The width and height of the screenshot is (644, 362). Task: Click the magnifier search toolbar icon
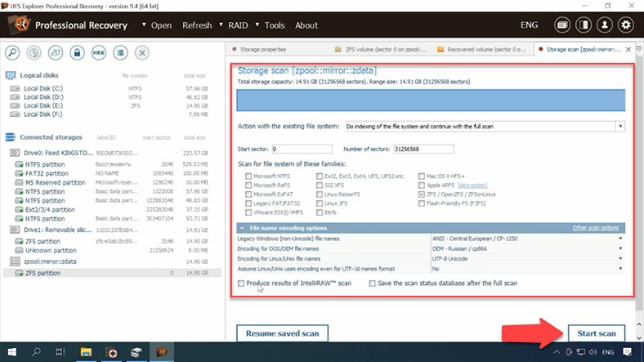[x=12, y=52]
